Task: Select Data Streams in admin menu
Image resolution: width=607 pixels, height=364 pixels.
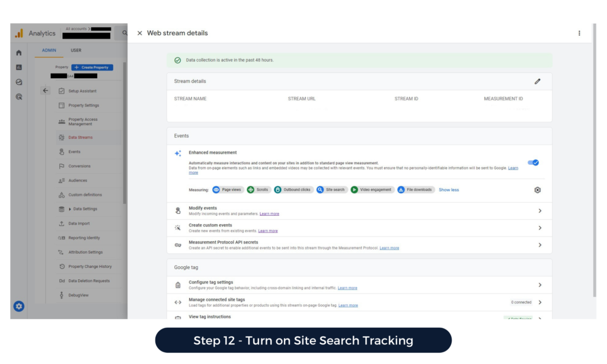Action: [80, 138]
